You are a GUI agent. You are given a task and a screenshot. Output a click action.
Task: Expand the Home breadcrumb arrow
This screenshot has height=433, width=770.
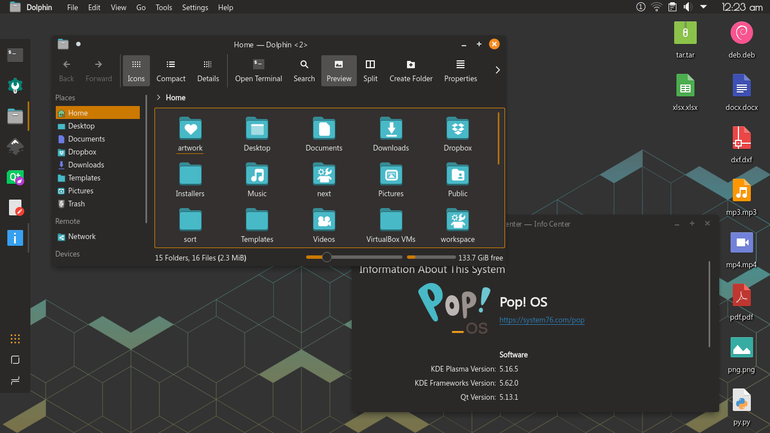158,97
